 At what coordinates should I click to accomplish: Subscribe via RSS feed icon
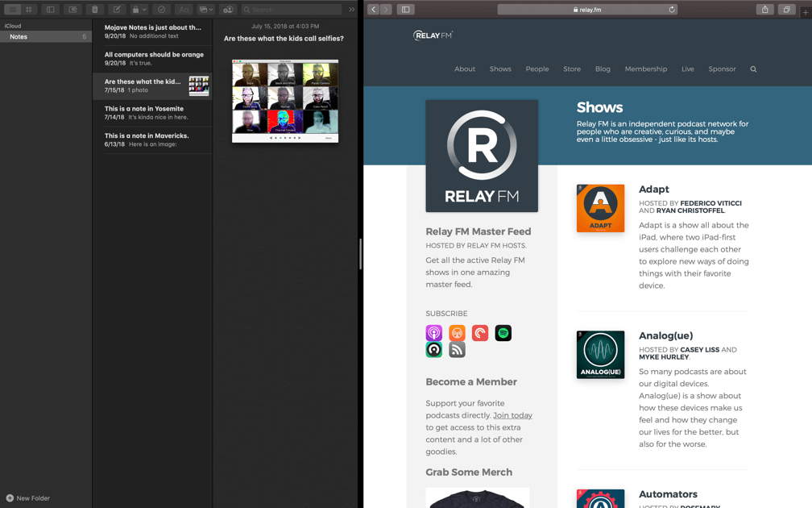pyautogui.click(x=457, y=349)
